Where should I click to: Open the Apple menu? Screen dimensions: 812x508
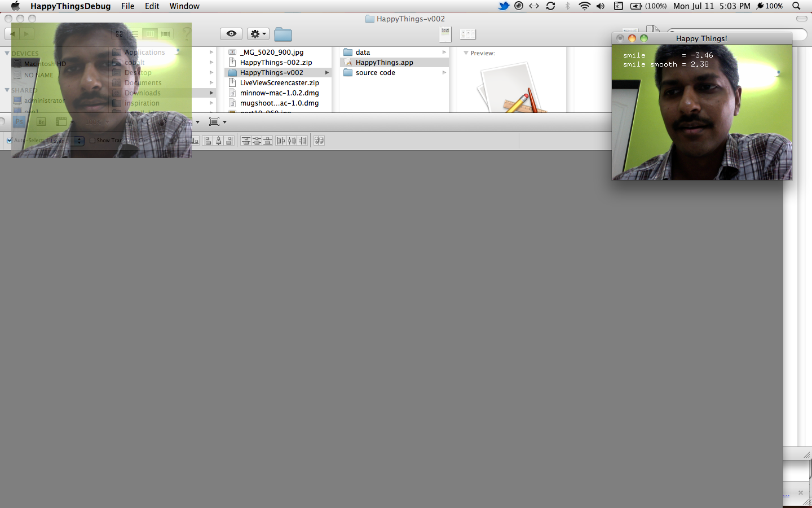pyautogui.click(x=15, y=6)
